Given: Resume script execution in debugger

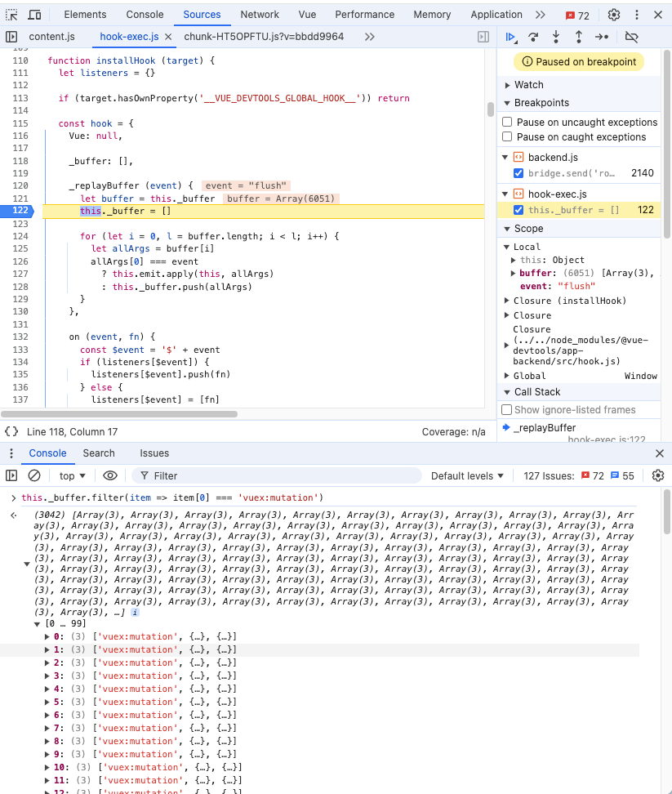Looking at the screenshot, I should coord(510,37).
